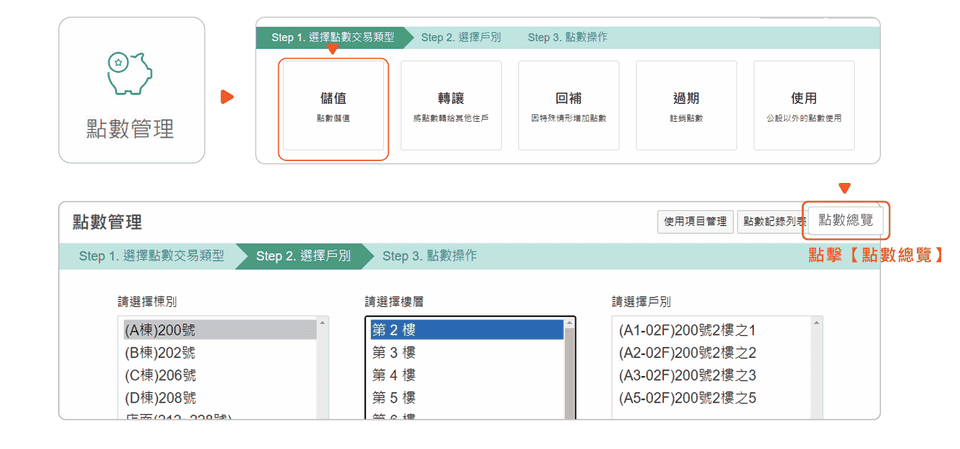Return to Step 1. 選擇點數交易類型 in lower bar

[151, 256]
